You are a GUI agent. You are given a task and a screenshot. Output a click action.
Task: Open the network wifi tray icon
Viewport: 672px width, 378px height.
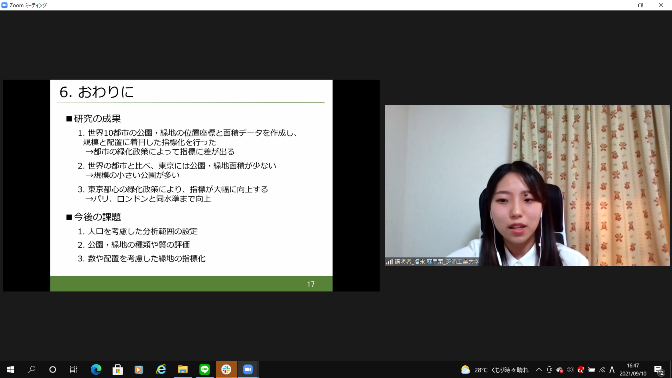coord(602,370)
